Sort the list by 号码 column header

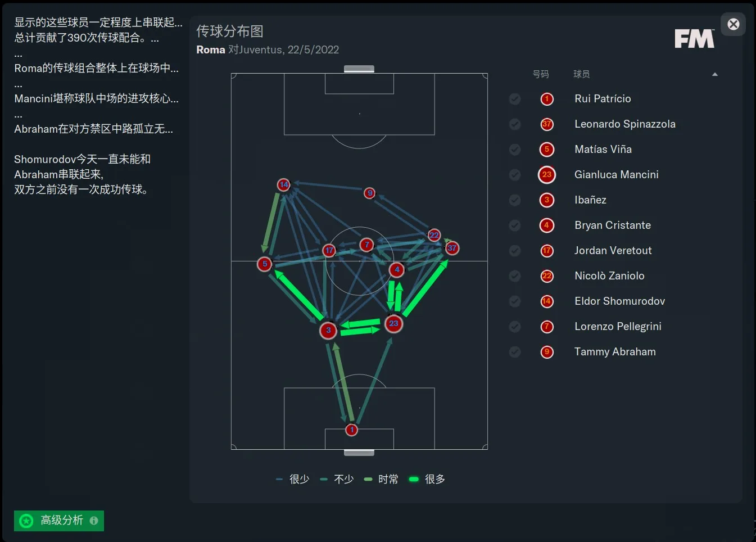pos(541,74)
